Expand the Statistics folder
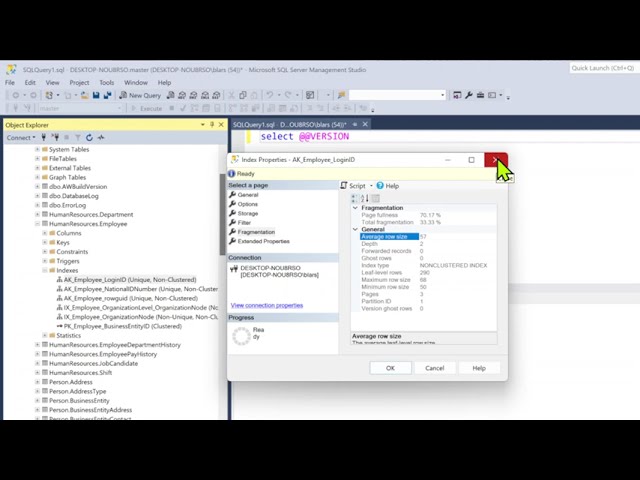 click(x=44, y=336)
